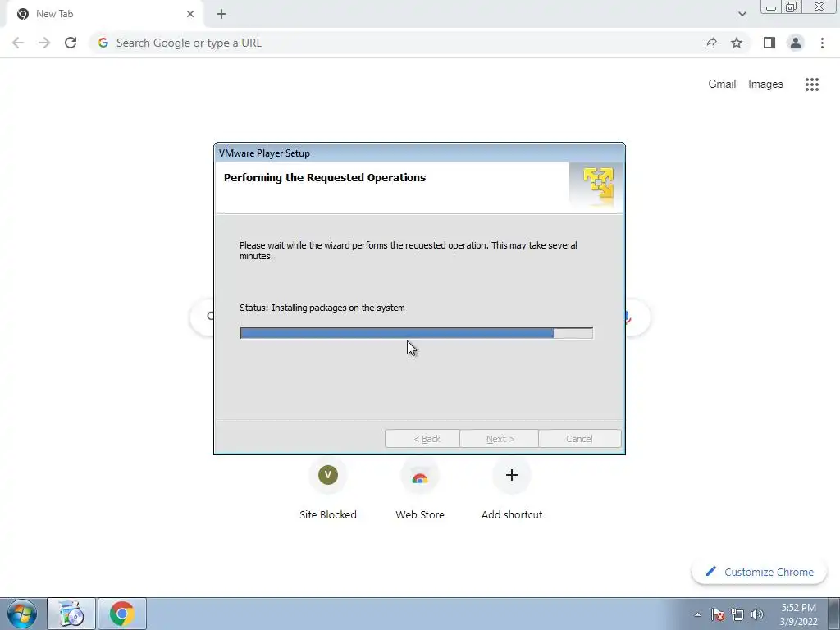Go forward in Chrome history
This screenshot has height=630, width=840.
pyautogui.click(x=44, y=43)
